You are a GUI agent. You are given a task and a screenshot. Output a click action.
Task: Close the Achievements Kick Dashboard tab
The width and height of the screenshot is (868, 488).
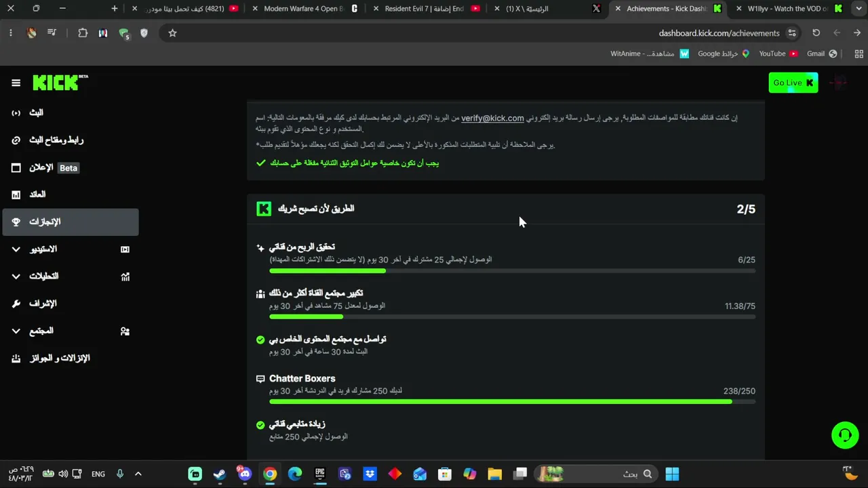pyautogui.click(x=618, y=9)
